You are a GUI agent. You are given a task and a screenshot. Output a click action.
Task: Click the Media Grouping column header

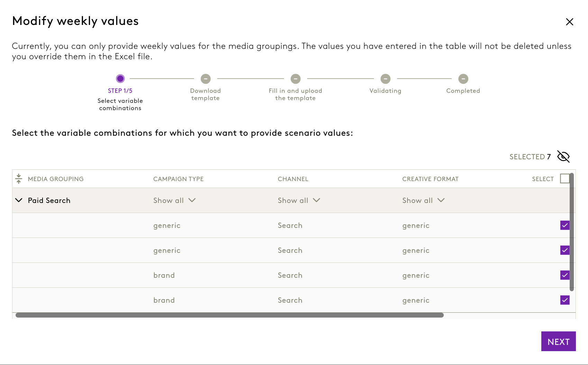(56, 179)
